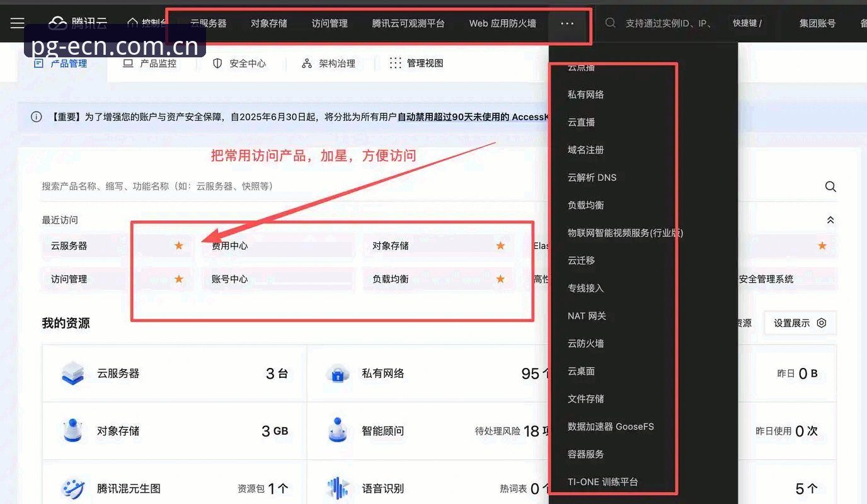Open 私有网络 resource card text
This screenshot has width=867, height=504.
383,373
